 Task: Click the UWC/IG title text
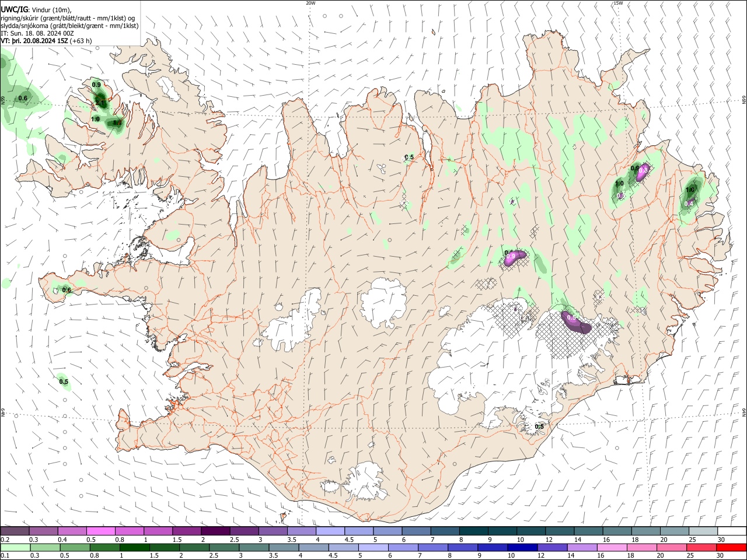click(x=13, y=9)
